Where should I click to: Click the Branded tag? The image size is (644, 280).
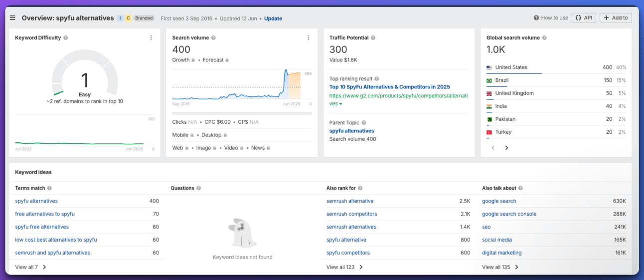pos(144,18)
